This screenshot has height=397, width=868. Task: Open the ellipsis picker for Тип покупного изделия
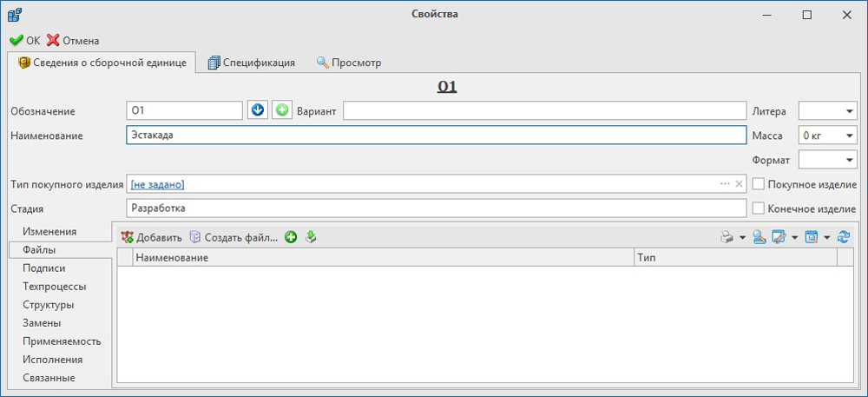coord(725,184)
